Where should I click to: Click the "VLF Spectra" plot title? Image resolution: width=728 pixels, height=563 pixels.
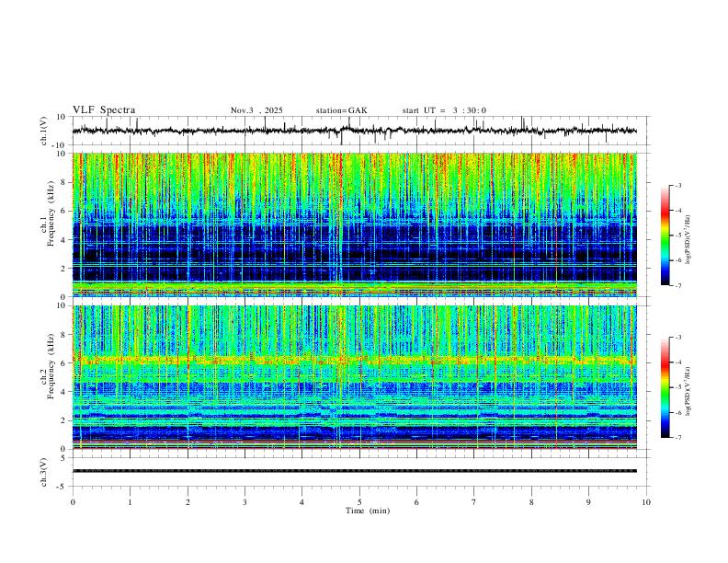(x=104, y=110)
